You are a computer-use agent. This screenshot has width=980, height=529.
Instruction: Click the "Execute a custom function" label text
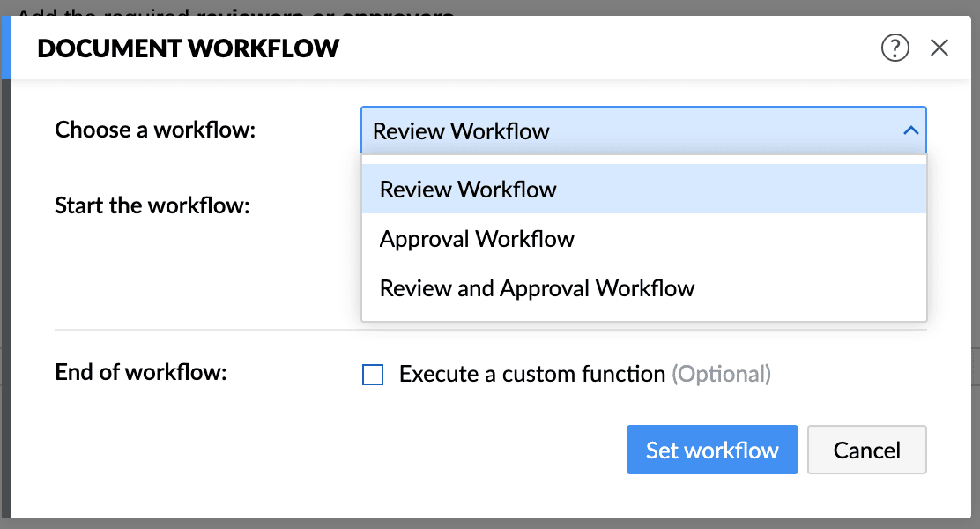tap(531, 375)
